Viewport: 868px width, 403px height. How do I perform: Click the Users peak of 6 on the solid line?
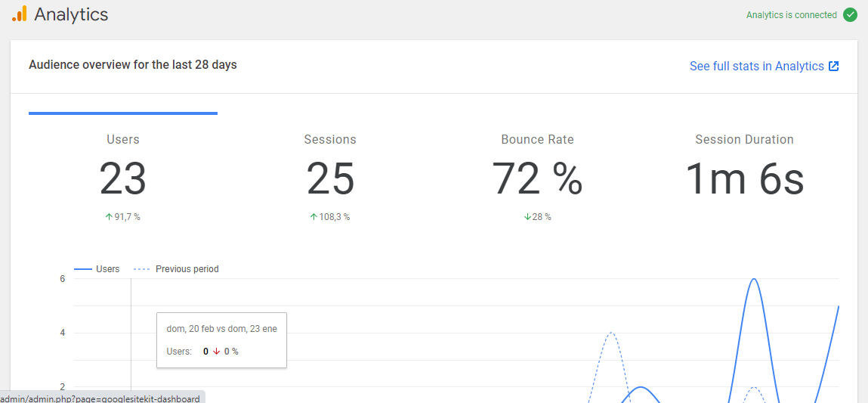[753, 279]
